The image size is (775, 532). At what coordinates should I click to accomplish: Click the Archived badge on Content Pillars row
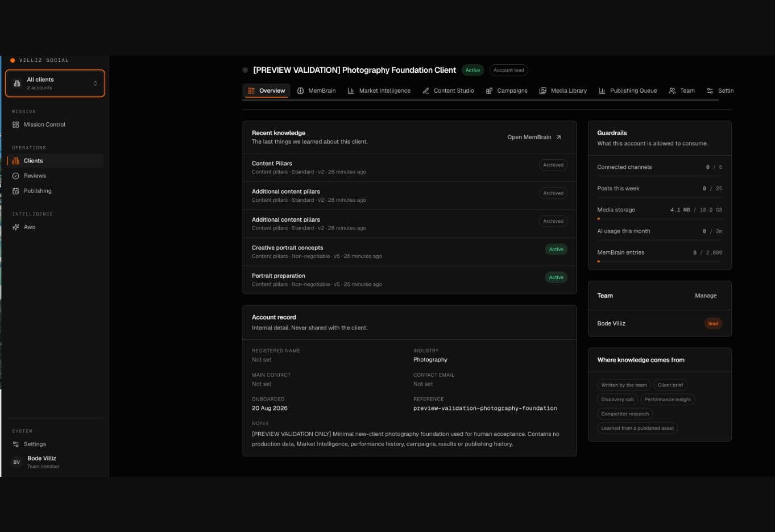(x=553, y=165)
